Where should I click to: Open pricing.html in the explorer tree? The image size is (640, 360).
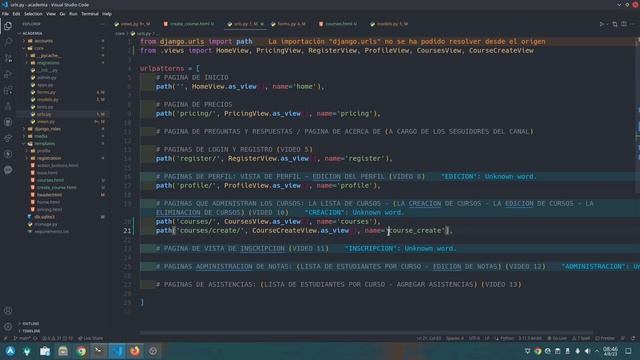pos(49,209)
